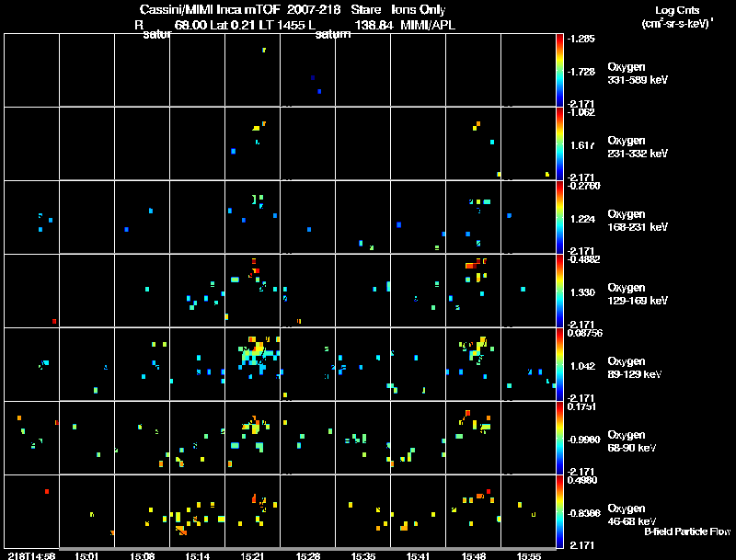Open the 15:14 panel in Oxygen 46-68 keV row
736x560 pixels.
[197, 511]
